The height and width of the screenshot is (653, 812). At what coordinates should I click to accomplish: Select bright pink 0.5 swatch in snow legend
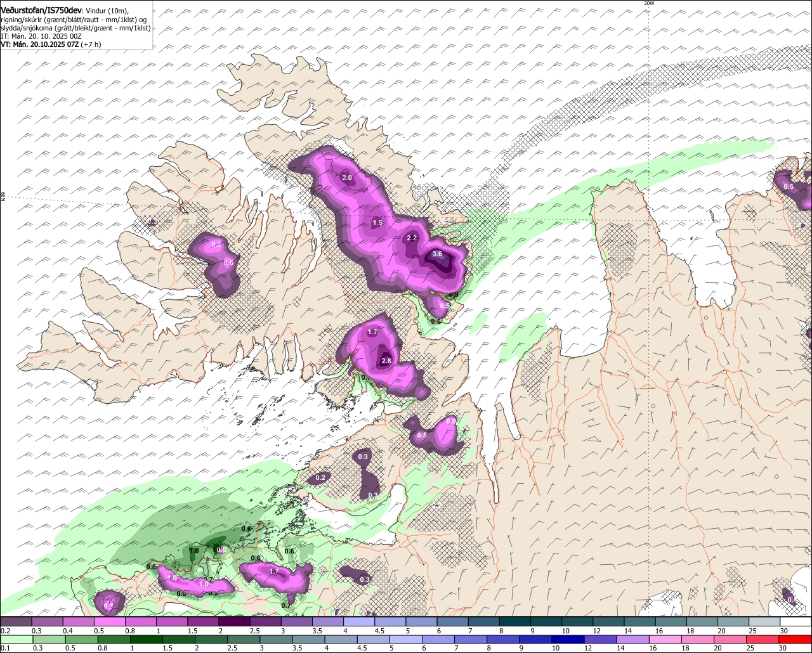click(x=109, y=621)
